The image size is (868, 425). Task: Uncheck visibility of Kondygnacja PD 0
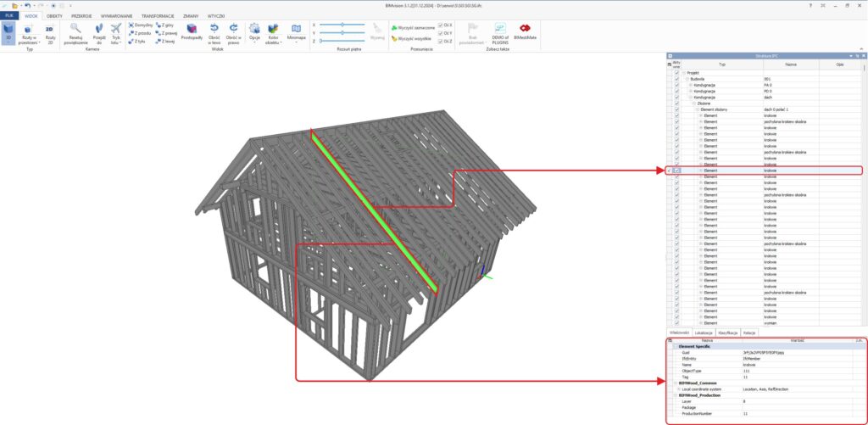tap(676, 91)
